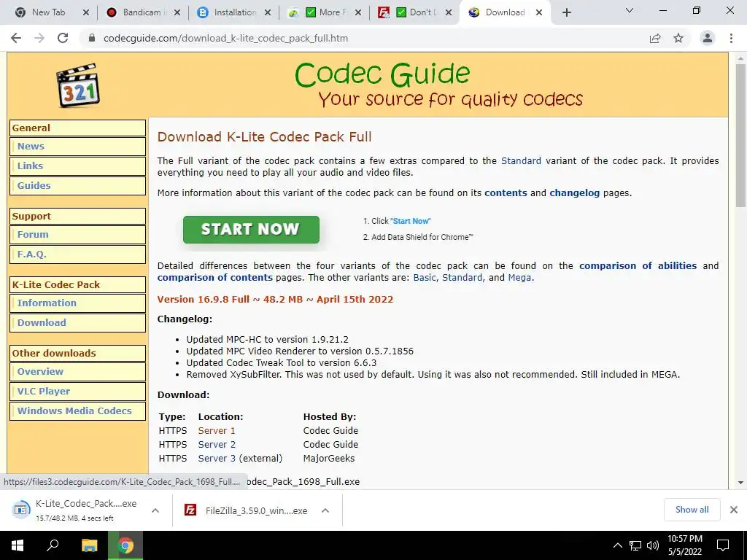Switch to the Don't L tab
Image resolution: width=747 pixels, height=560 pixels.
pos(414,12)
